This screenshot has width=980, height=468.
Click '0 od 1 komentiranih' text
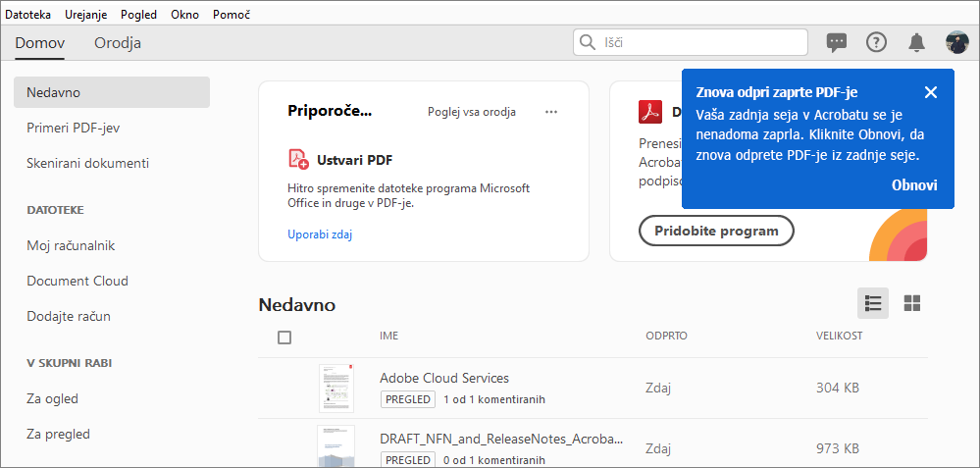click(x=494, y=460)
